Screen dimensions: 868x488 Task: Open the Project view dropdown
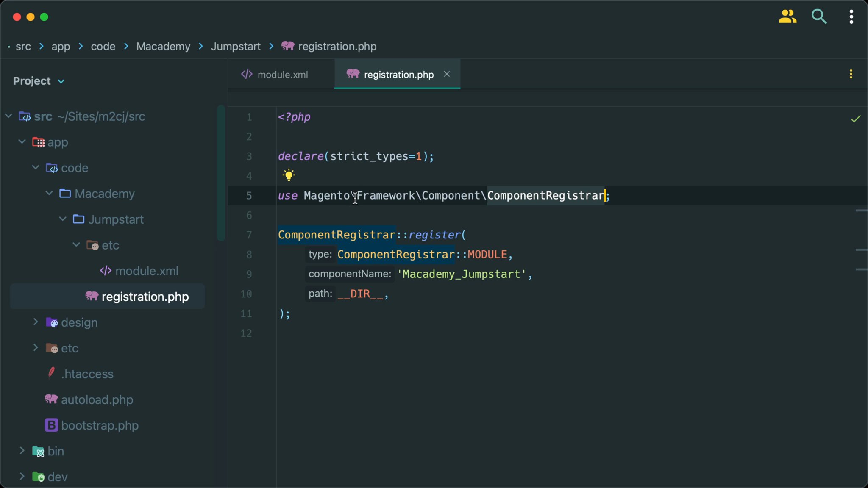pos(61,81)
